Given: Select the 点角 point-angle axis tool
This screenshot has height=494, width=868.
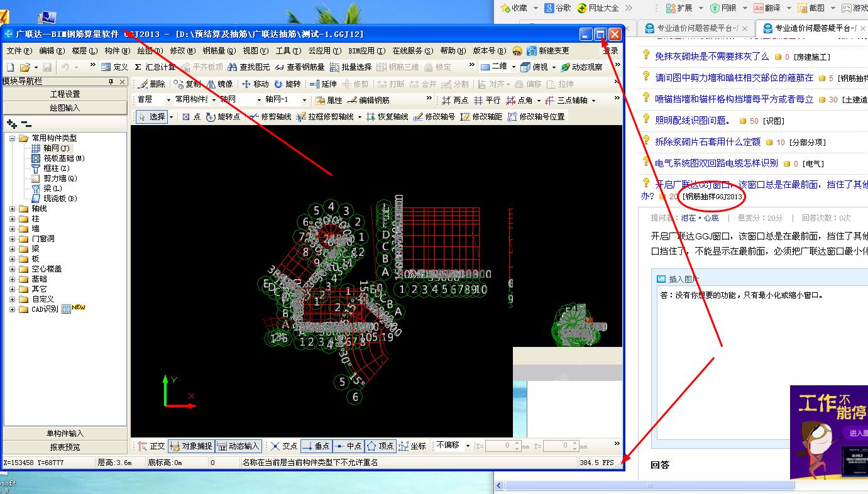Looking at the screenshot, I should point(519,100).
